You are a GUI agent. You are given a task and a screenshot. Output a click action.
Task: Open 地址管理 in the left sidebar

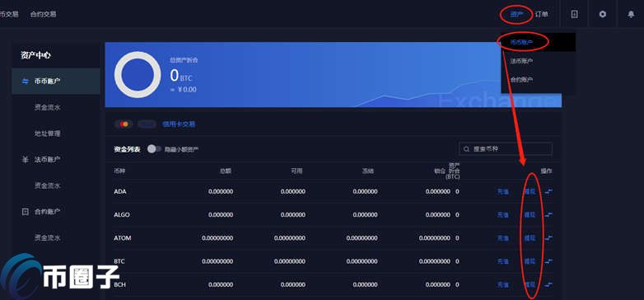(x=47, y=134)
